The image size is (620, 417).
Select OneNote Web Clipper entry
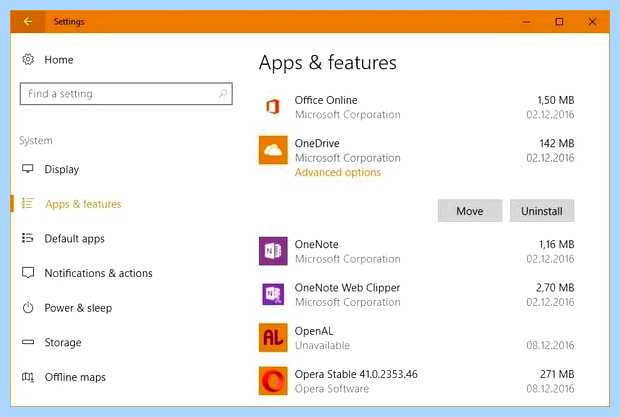(x=347, y=287)
